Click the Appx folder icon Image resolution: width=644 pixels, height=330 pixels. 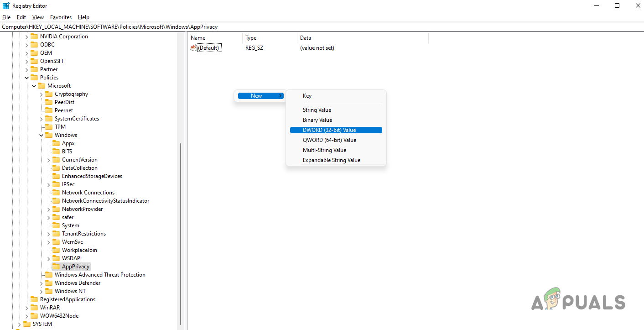[56, 143]
